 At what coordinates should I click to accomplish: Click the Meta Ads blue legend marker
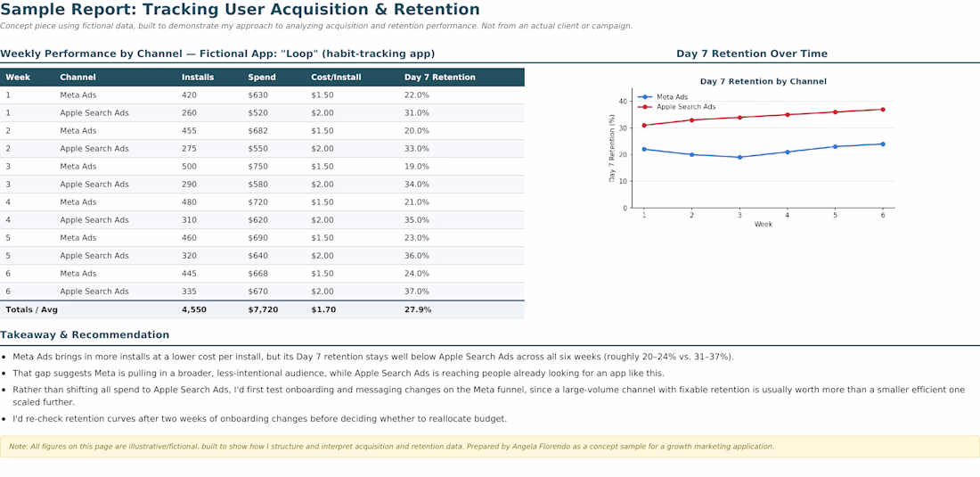(645, 97)
